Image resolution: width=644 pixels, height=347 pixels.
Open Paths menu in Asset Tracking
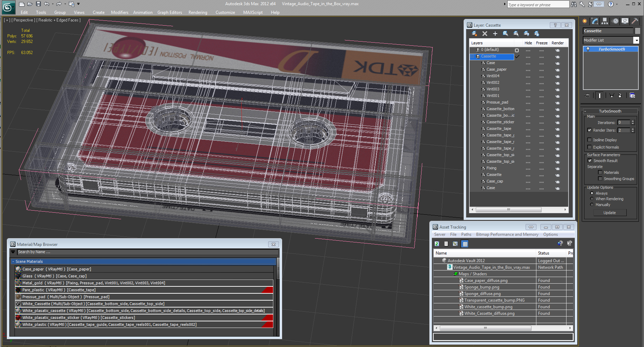tap(466, 234)
